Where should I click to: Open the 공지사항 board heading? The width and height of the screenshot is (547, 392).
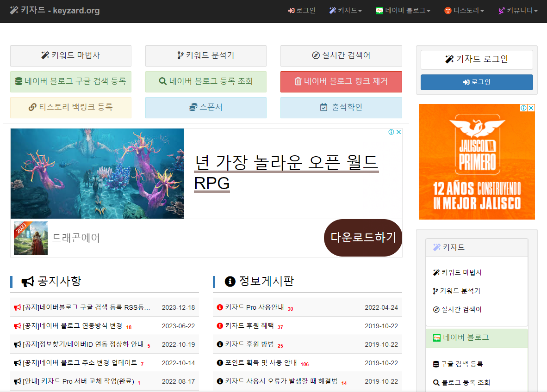click(x=51, y=281)
